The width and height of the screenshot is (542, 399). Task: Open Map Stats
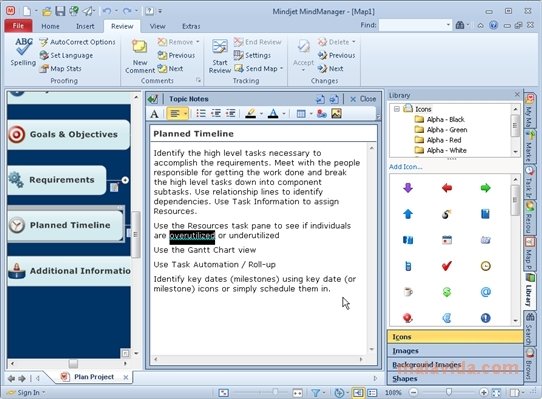click(x=60, y=68)
